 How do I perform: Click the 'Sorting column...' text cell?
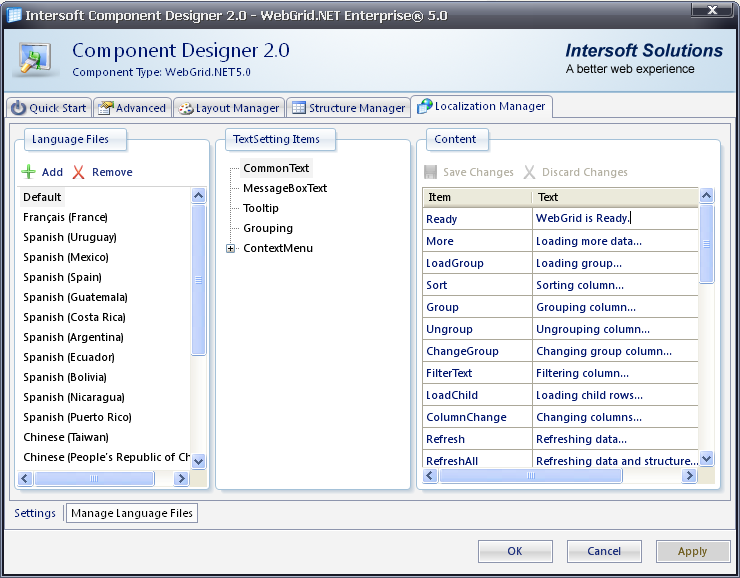[615, 285]
